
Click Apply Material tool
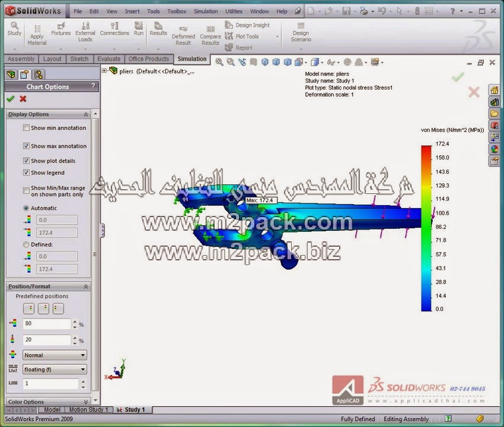coord(37,35)
